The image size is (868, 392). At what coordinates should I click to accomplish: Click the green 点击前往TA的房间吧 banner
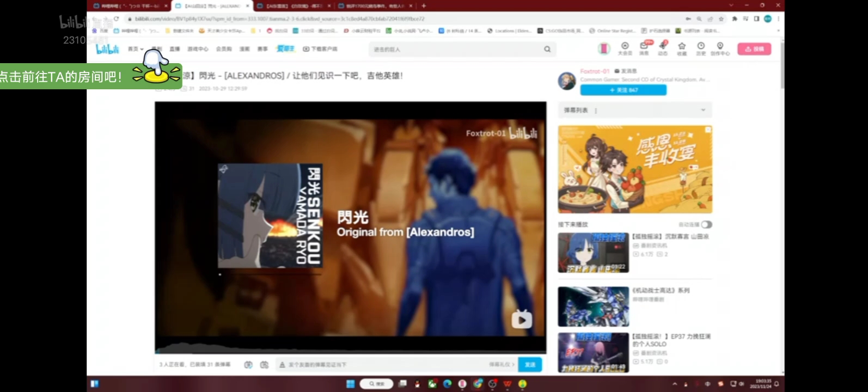click(x=90, y=76)
